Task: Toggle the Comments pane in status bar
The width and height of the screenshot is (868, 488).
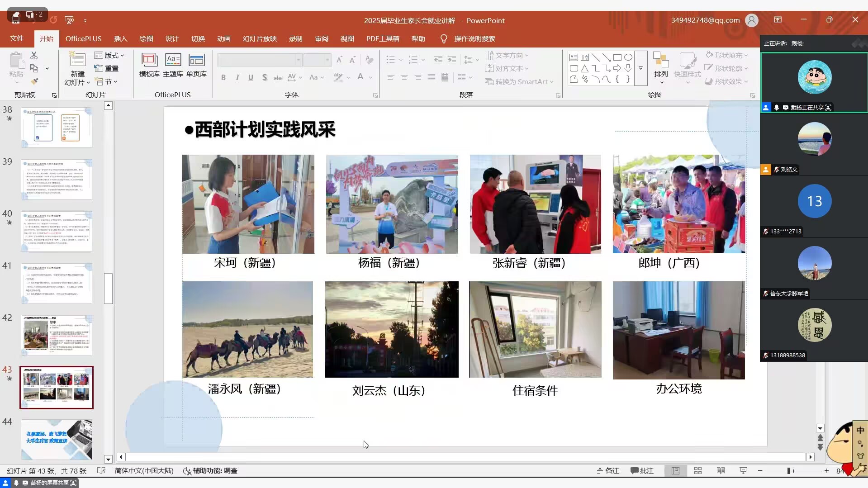Action: 642,471
